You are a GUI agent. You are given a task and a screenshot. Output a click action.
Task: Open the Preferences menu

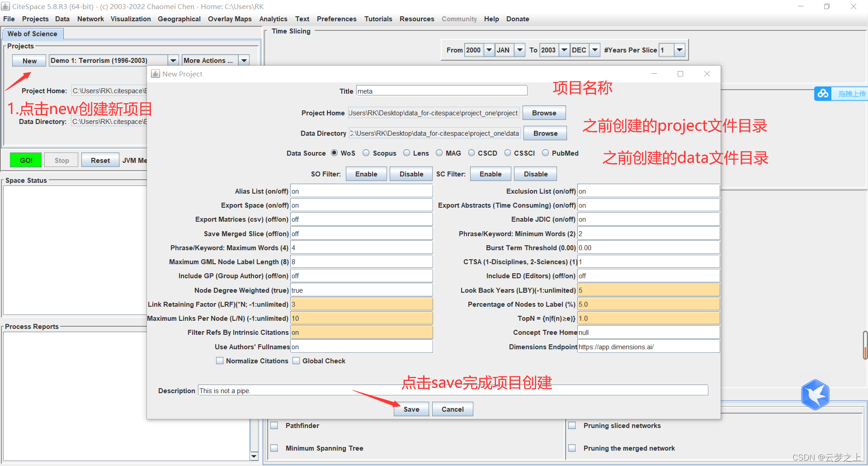336,19
